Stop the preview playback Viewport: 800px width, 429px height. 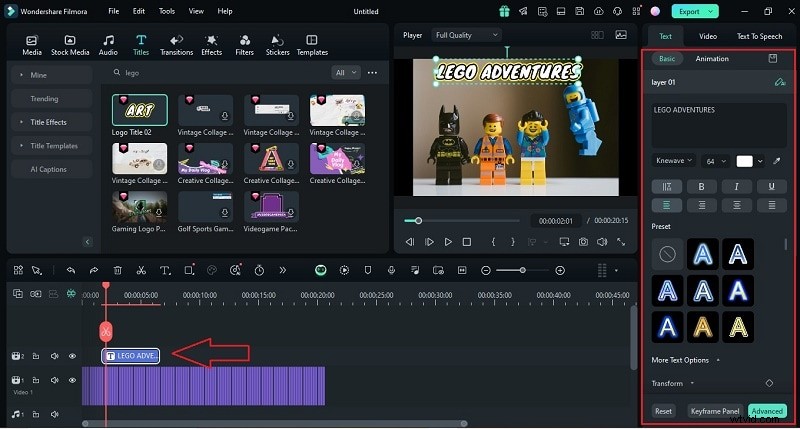pos(467,242)
